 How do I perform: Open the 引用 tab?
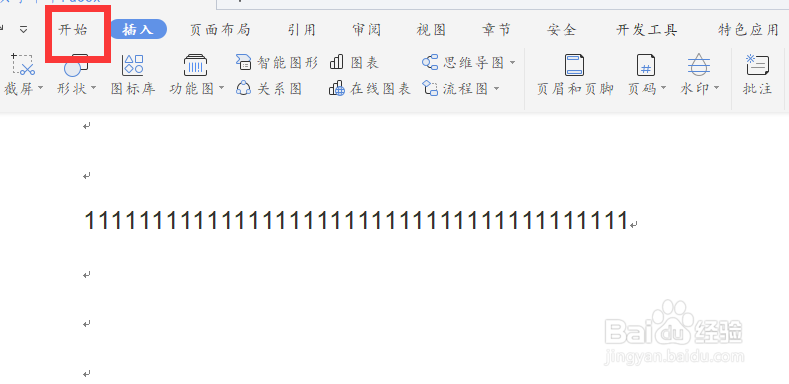coord(302,30)
